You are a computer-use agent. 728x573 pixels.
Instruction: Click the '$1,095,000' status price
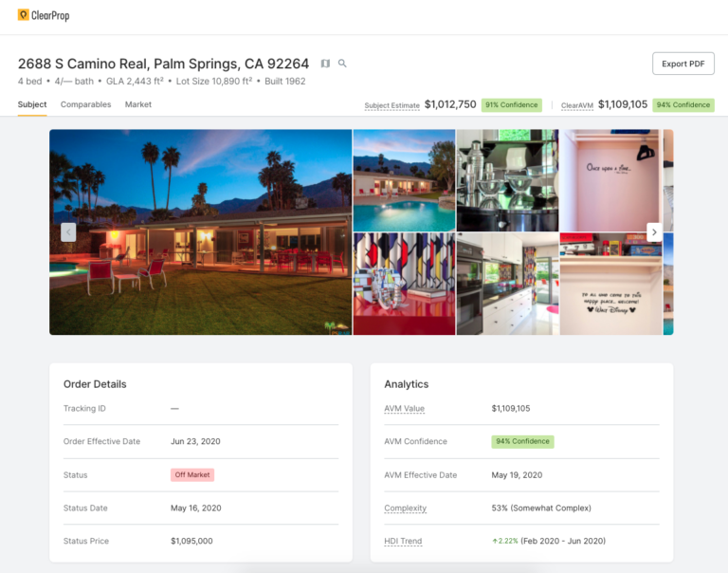pos(191,541)
